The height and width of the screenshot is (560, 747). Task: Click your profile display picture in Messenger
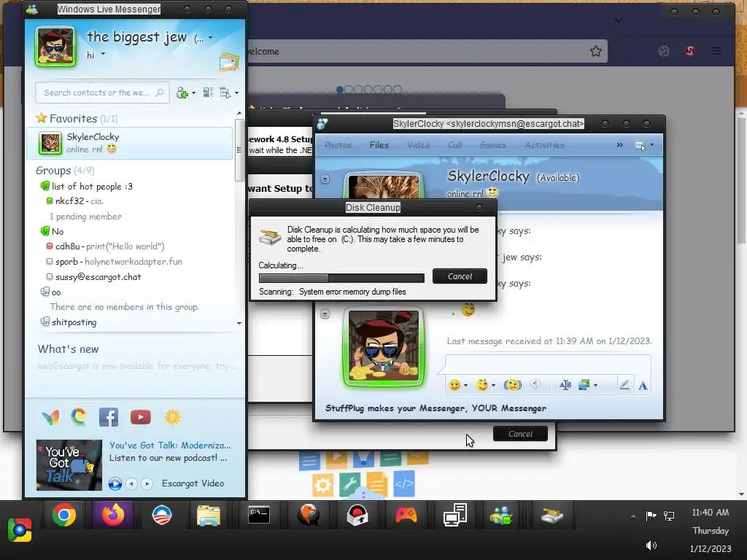point(55,46)
